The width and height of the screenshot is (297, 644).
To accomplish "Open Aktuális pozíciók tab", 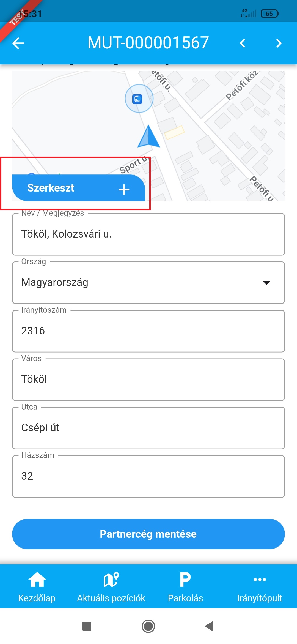I will tap(111, 586).
